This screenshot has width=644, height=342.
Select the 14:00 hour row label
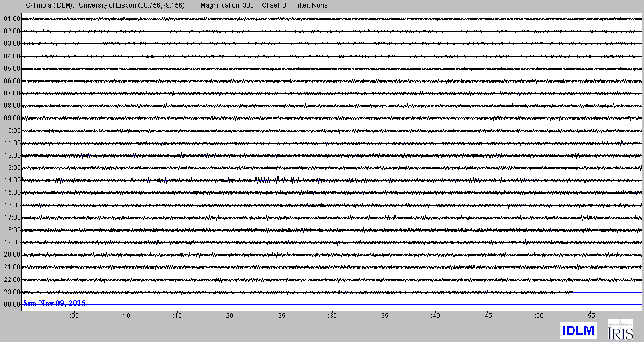click(12, 180)
